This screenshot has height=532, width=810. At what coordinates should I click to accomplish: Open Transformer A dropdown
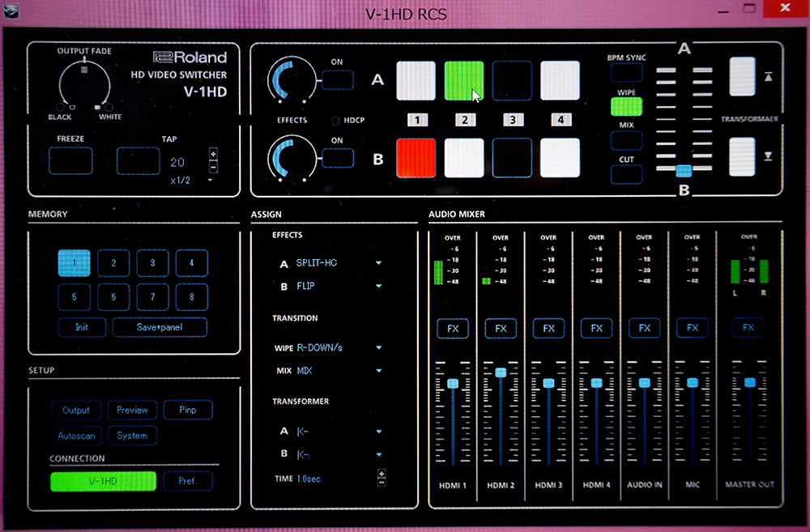pyautogui.click(x=378, y=432)
